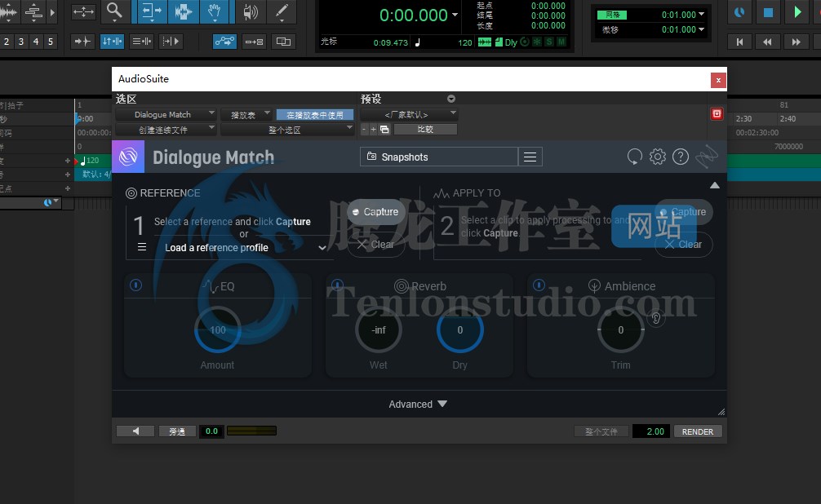Click the Dialogue Match iZotope logo

coord(128,157)
